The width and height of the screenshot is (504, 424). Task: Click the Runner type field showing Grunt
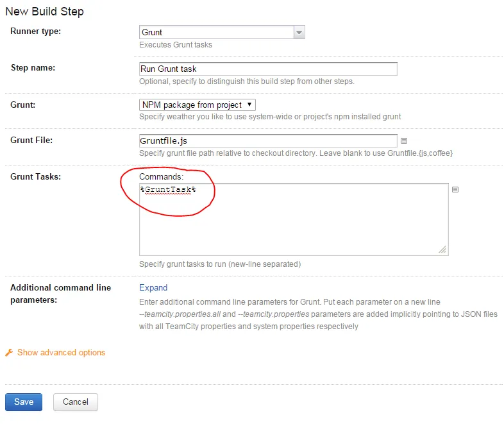[216, 33]
